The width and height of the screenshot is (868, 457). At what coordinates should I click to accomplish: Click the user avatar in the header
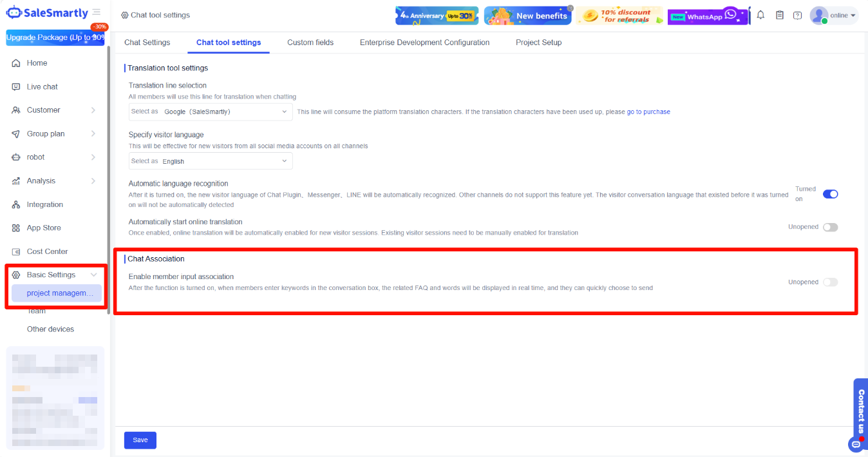tap(818, 15)
